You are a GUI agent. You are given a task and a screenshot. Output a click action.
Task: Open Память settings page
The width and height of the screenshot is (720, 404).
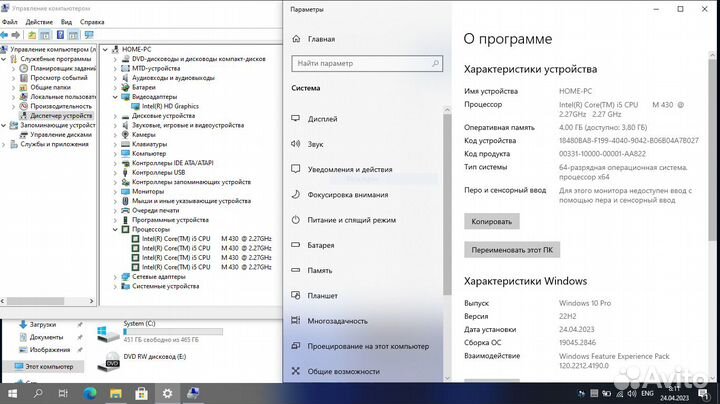point(320,270)
